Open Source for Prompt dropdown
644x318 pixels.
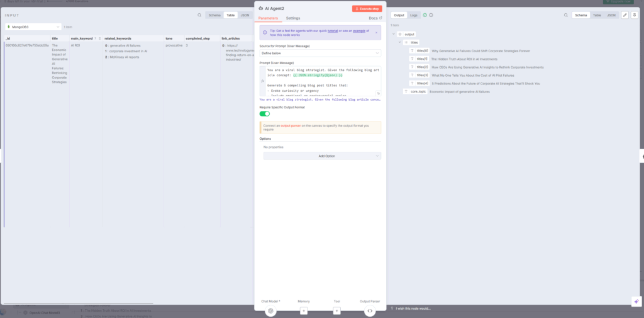pyautogui.click(x=320, y=54)
